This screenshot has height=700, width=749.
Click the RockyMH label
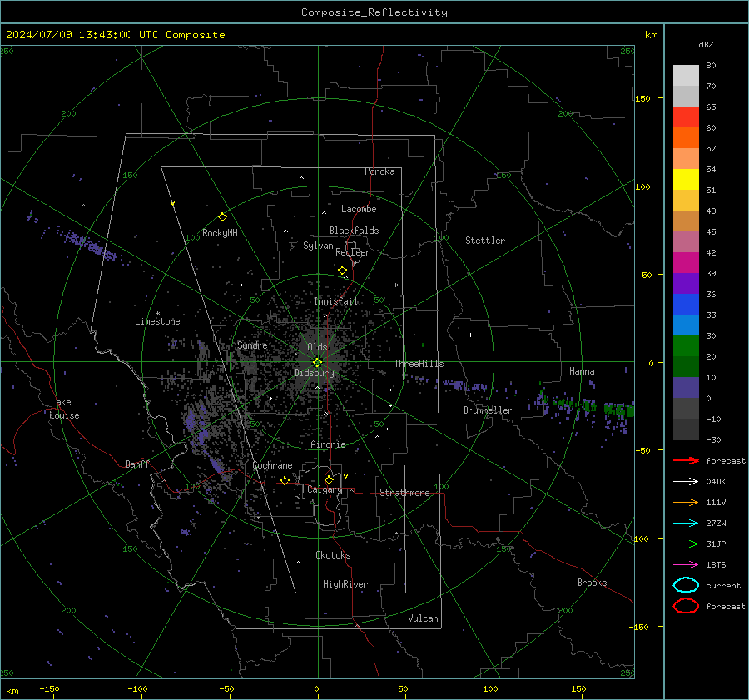click(x=220, y=233)
